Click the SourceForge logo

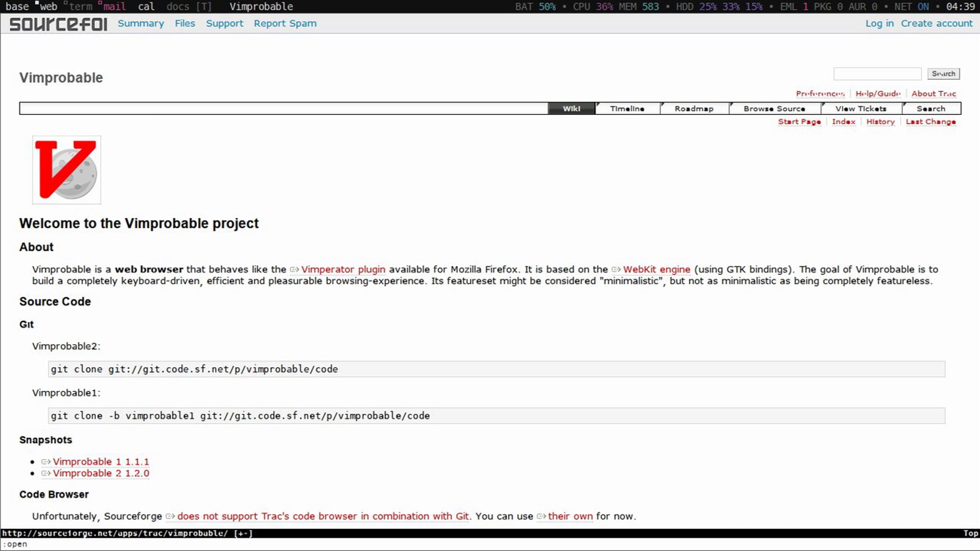[x=58, y=24]
